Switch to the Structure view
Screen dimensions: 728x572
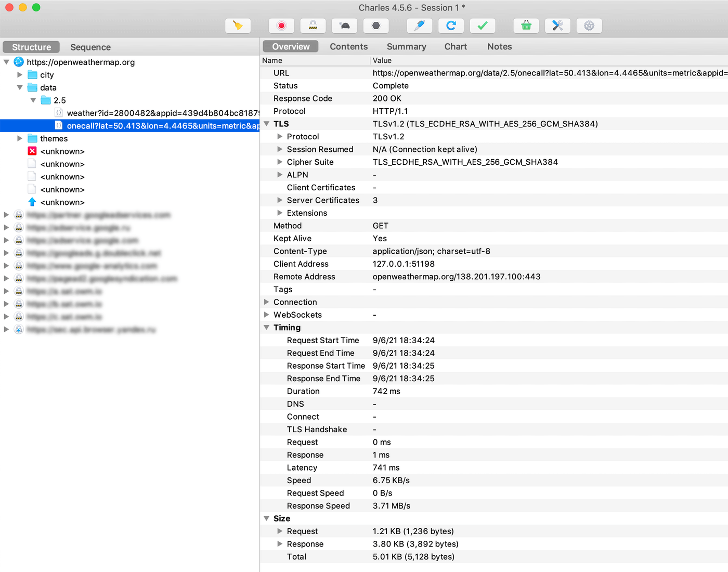pos(32,47)
